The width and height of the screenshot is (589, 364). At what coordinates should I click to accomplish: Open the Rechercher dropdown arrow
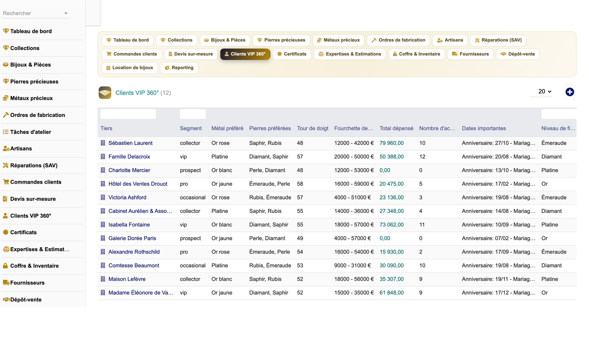click(66, 13)
